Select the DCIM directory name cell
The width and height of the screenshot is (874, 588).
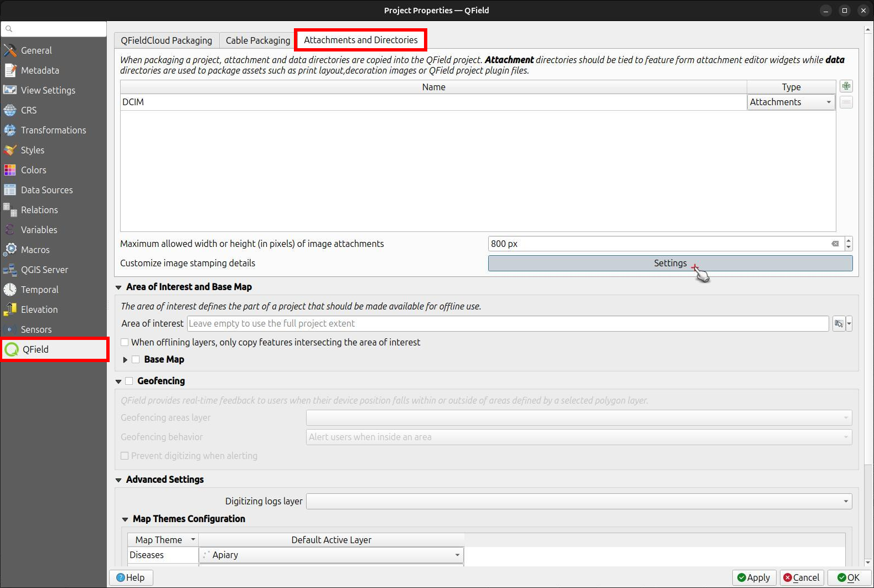click(x=433, y=102)
